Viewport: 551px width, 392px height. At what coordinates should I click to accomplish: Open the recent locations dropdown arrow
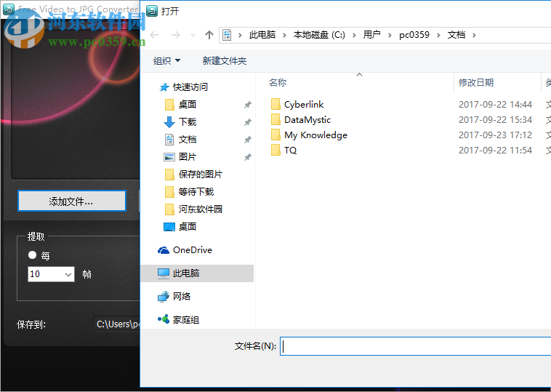193,35
